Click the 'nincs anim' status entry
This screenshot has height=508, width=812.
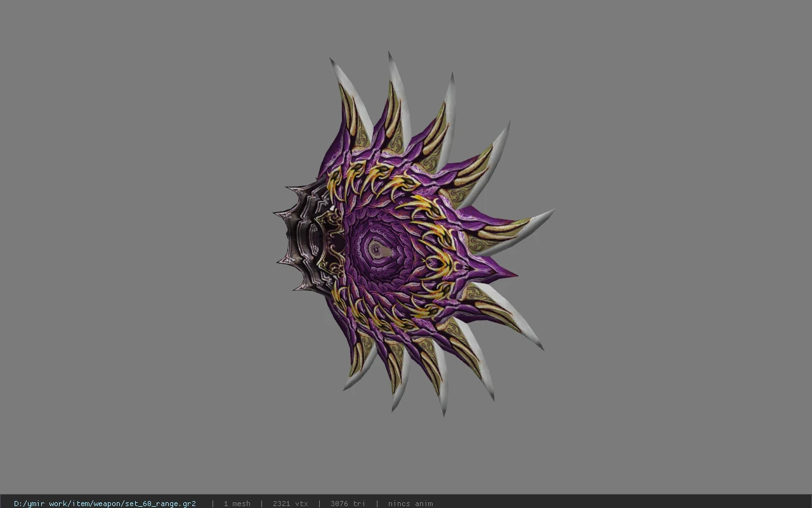[410, 504]
